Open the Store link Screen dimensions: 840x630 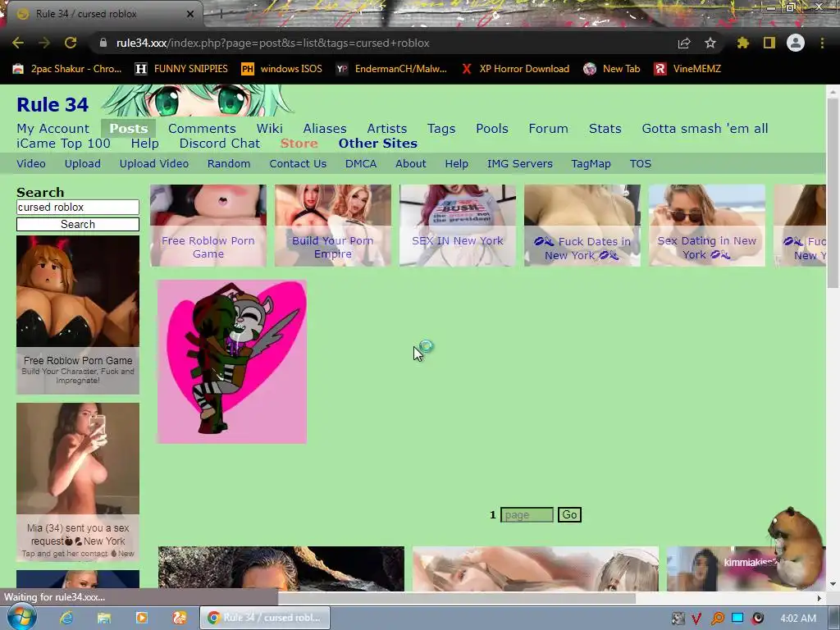pyautogui.click(x=299, y=144)
